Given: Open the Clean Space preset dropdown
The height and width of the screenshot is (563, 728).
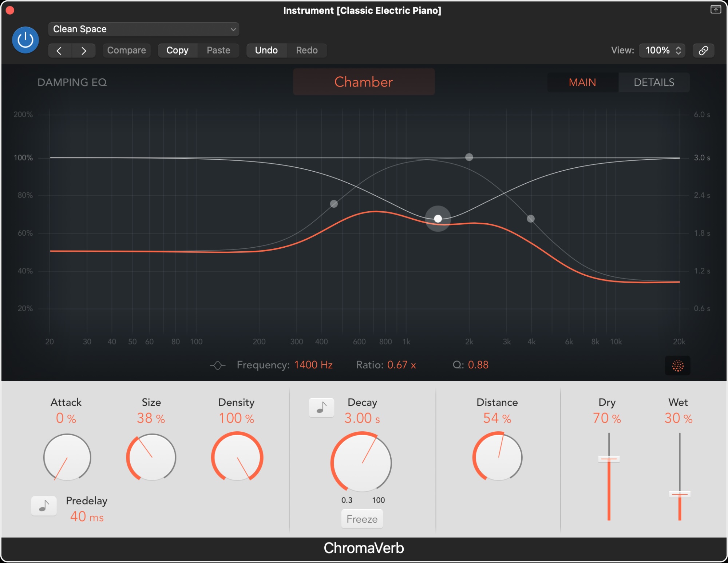Looking at the screenshot, I should pyautogui.click(x=143, y=29).
